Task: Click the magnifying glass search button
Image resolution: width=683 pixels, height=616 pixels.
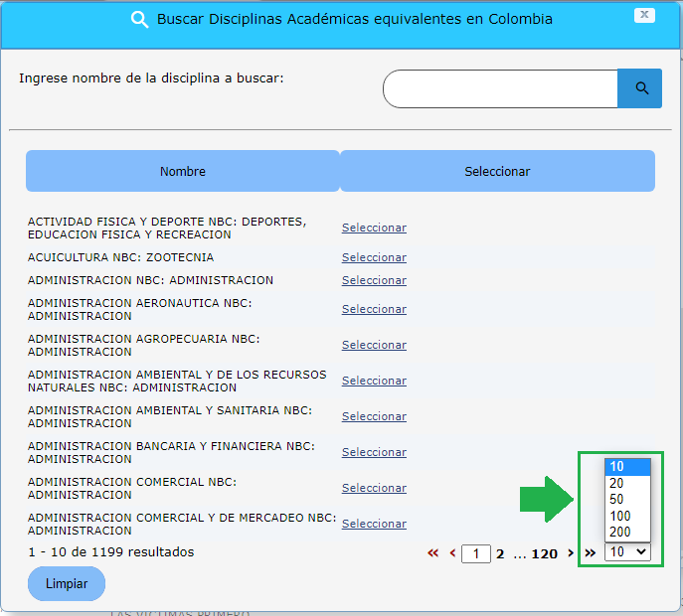Action: [x=640, y=88]
